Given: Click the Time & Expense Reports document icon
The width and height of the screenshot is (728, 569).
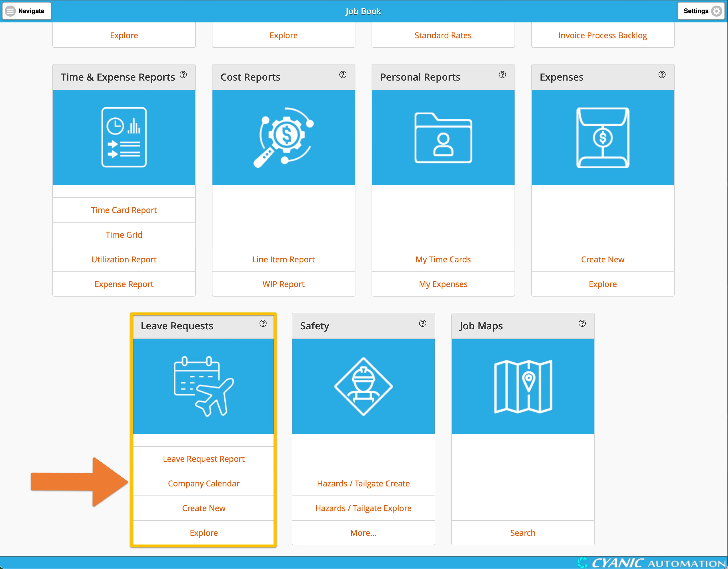Looking at the screenshot, I should click(x=124, y=137).
